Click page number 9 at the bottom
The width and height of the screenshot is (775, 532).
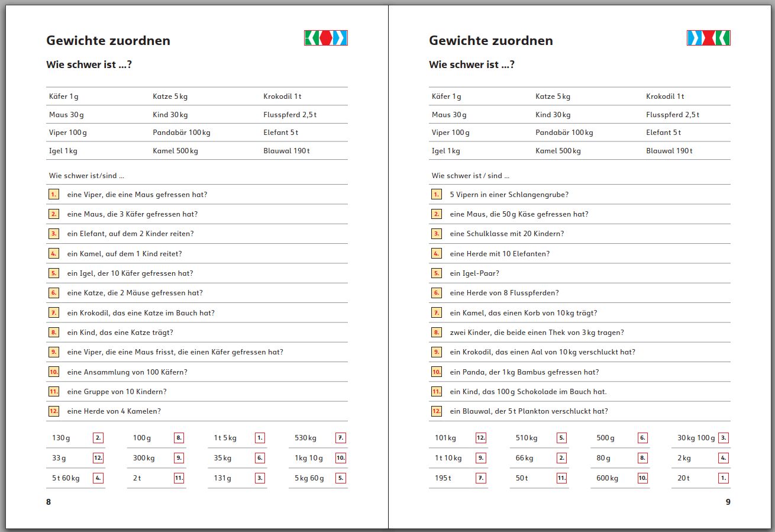click(728, 502)
